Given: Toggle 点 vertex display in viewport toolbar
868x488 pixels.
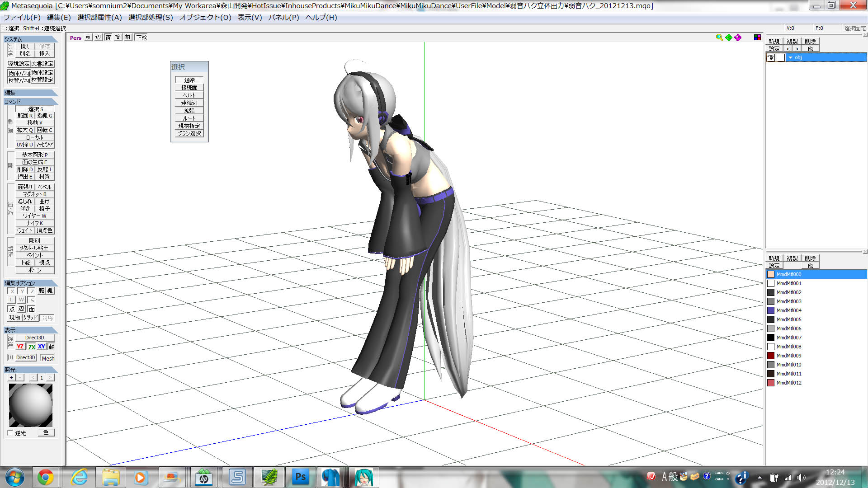Looking at the screenshot, I should pos(88,38).
